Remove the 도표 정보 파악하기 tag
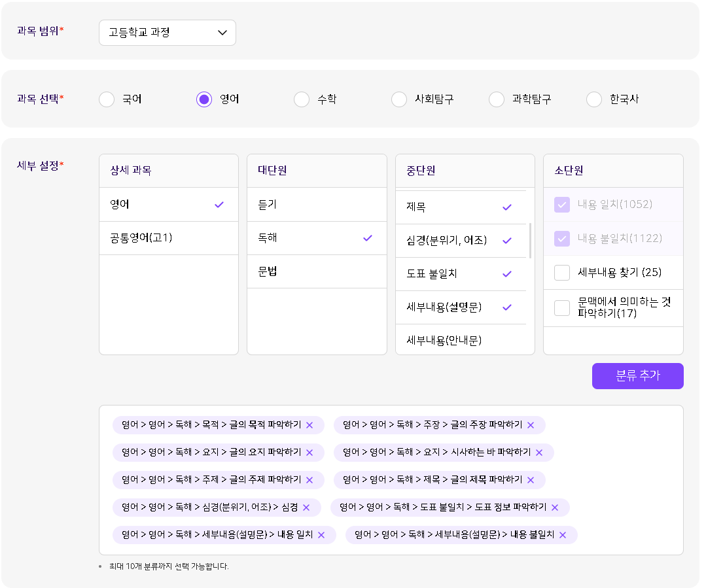 click(x=555, y=508)
